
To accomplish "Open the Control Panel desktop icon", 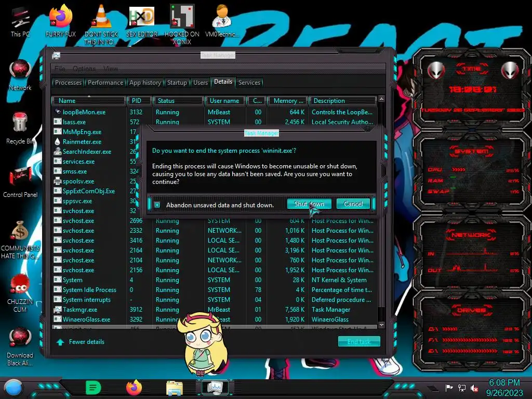I will (20, 182).
